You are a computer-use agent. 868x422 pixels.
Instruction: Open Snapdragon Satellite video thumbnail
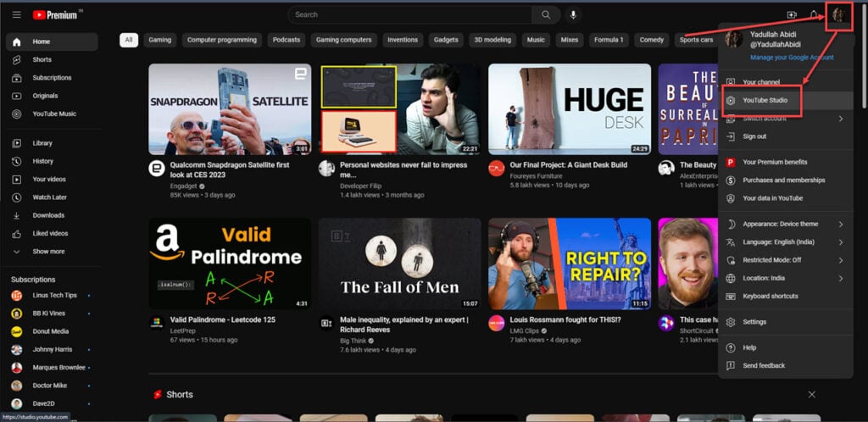click(230, 109)
